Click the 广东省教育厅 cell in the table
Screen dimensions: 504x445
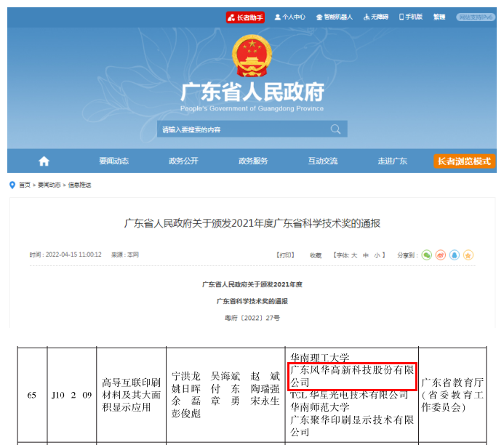point(452,396)
